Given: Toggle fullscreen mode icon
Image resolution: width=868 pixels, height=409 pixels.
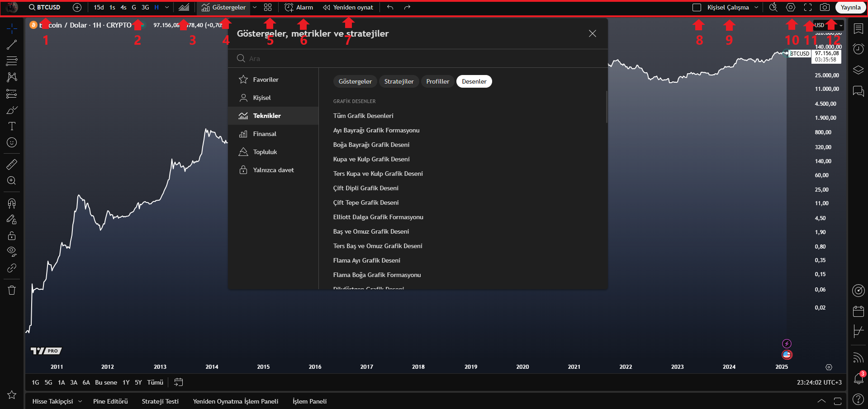Looking at the screenshot, I should (808, 7).
